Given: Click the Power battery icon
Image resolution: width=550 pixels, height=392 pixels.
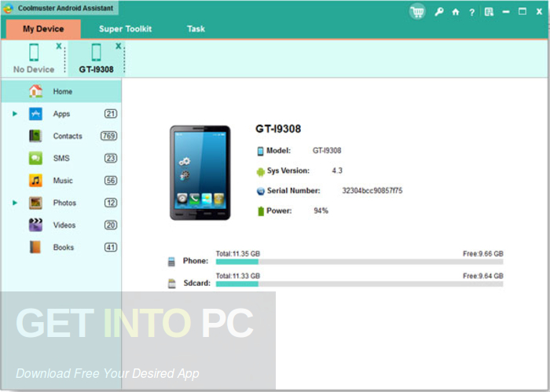Looking at the screenshot, I should 261,211.
